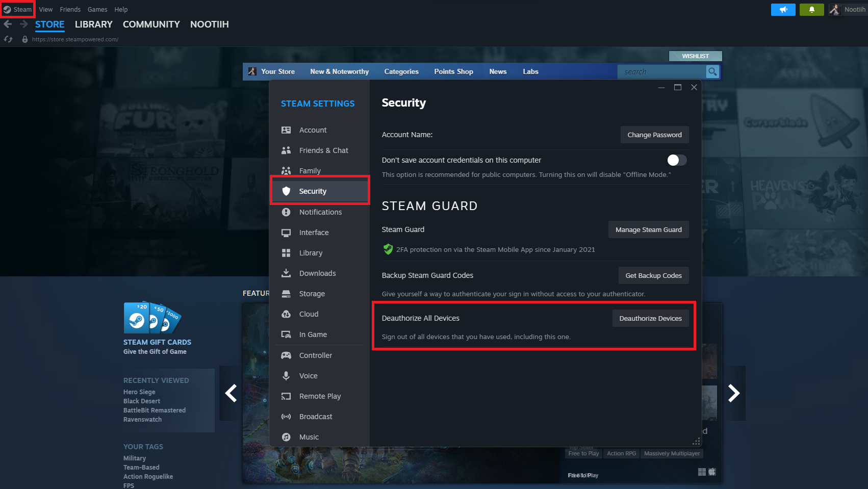Open the Broadcast signal icon
Screen dimensions: 868x489
point(286,417)
